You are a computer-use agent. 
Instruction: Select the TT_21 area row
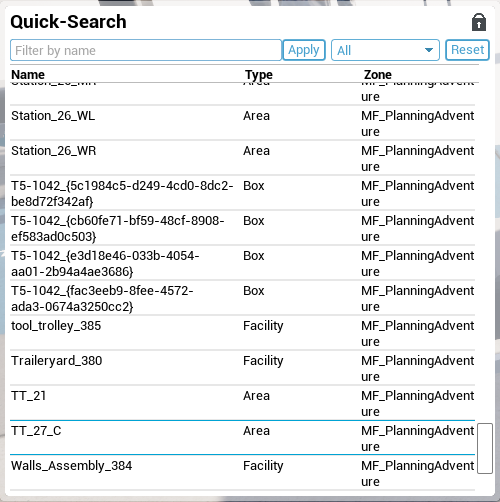pyautogui.click(x=242, y=403)
